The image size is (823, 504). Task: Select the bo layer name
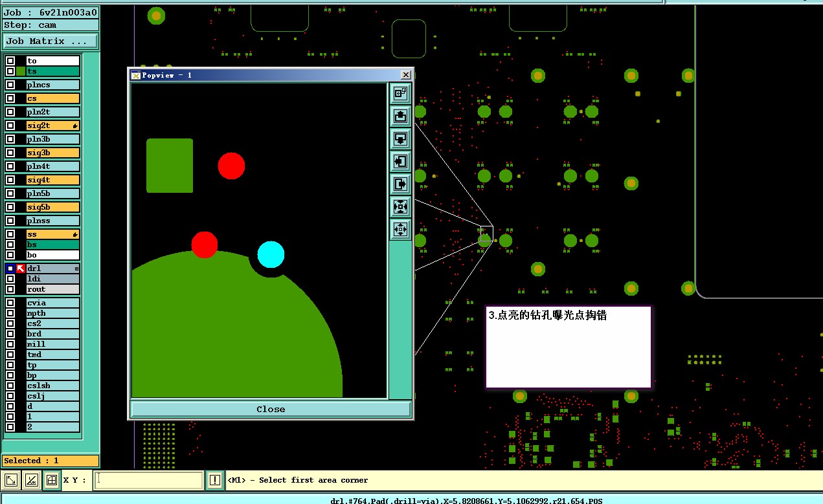53,255
